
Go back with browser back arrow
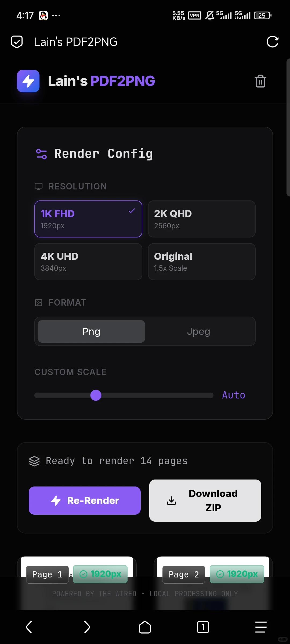click(x=29, y=627)
